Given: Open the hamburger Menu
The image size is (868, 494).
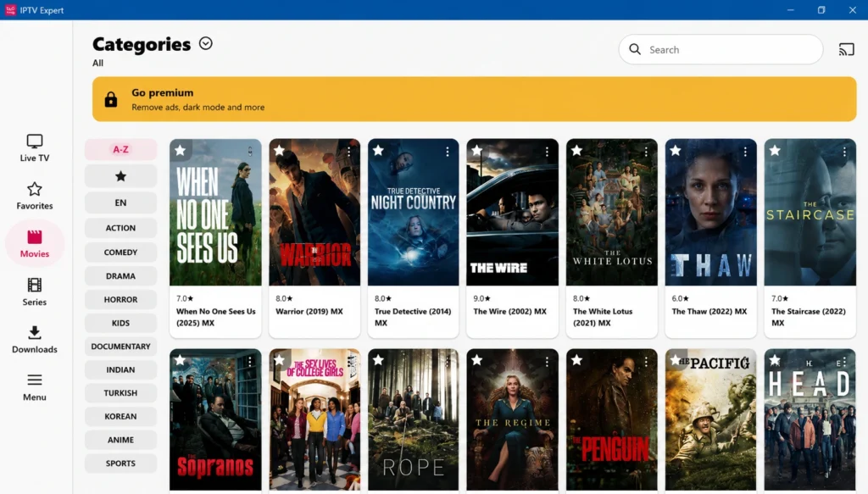Looking at the screenshot, I should click(x=34, y=387).
